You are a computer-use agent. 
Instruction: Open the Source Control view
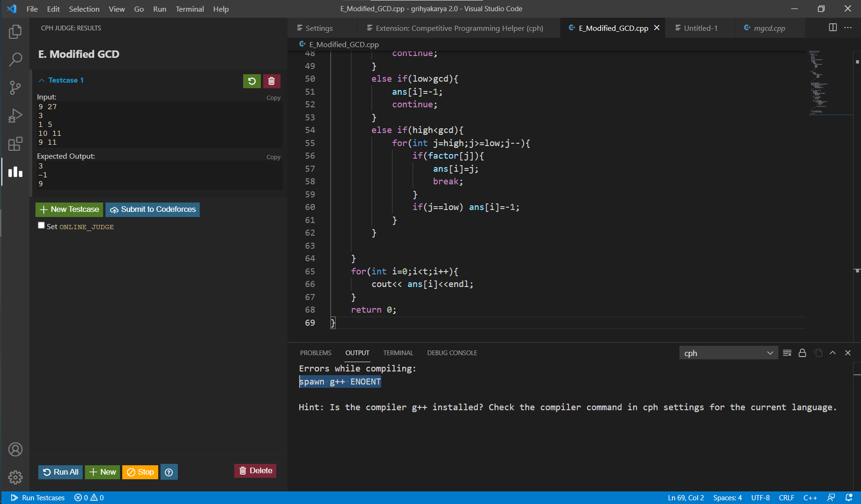tap(15, 88)
